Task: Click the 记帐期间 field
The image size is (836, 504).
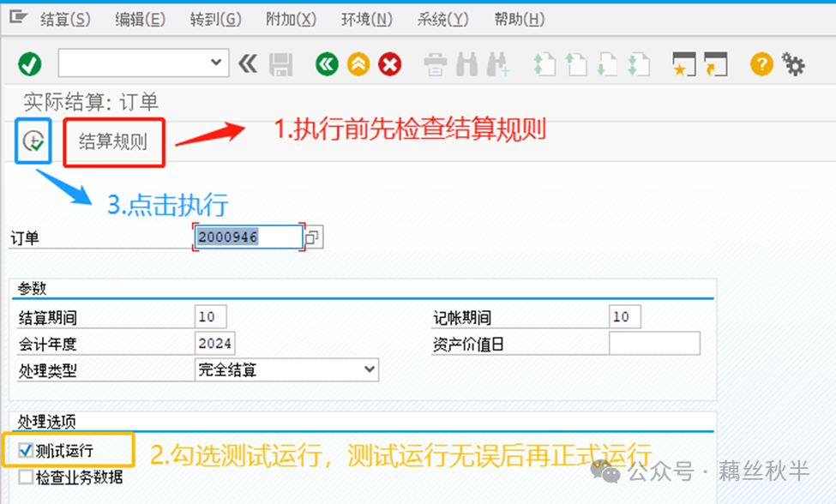Action: click(x=625, y=317)
